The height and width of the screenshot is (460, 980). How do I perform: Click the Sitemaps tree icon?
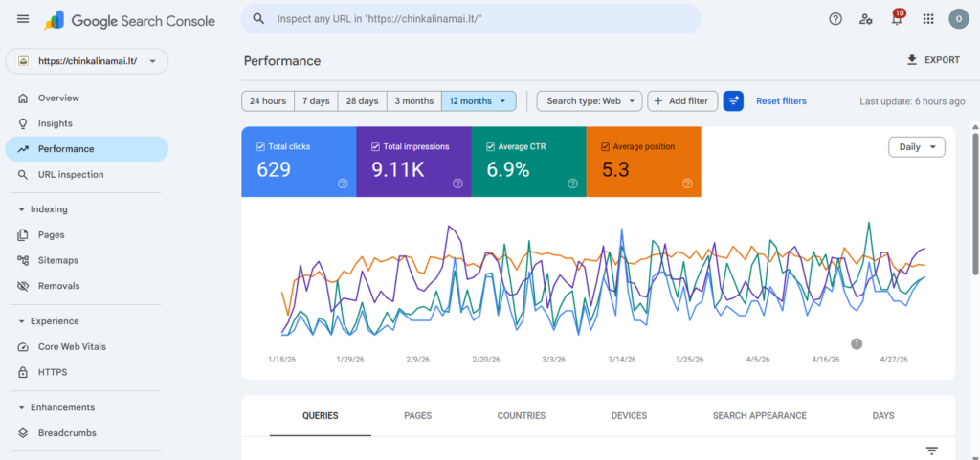point(23,260)
